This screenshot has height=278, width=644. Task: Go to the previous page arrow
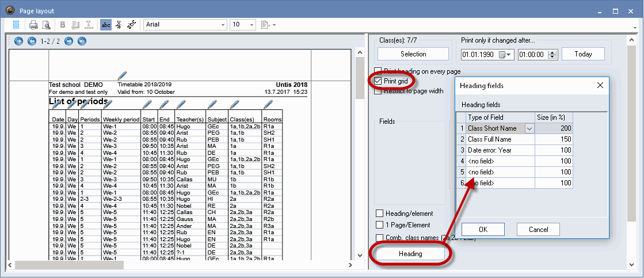pos(32,41)
